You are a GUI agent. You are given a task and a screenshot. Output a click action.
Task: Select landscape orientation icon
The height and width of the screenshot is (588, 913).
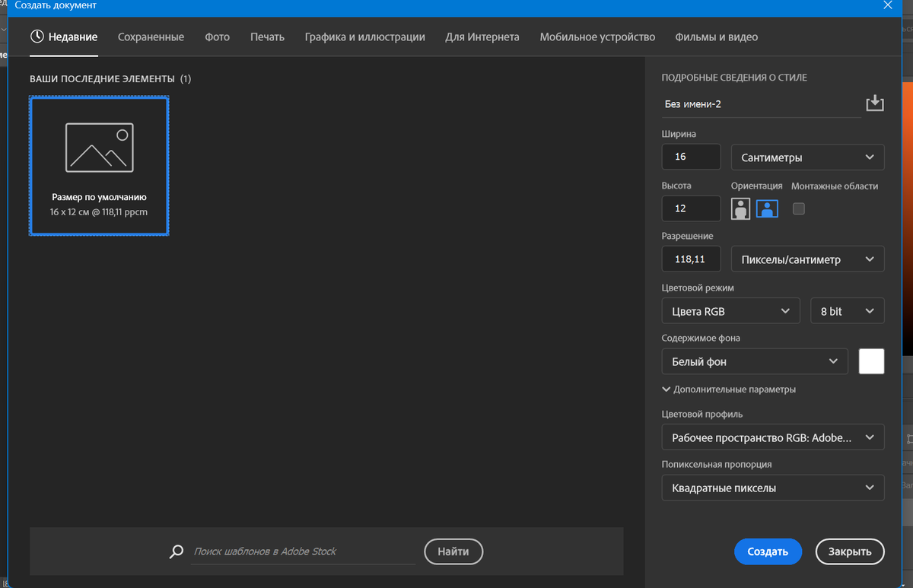[x=767, y=208]
